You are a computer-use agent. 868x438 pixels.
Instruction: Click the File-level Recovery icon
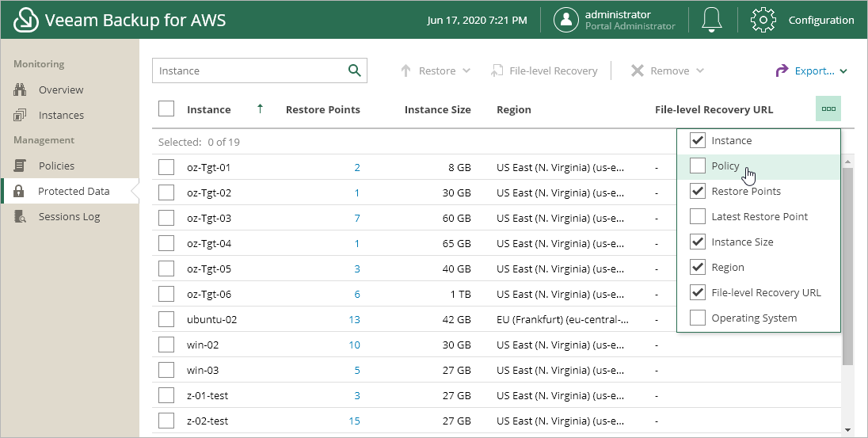(497, 70)
